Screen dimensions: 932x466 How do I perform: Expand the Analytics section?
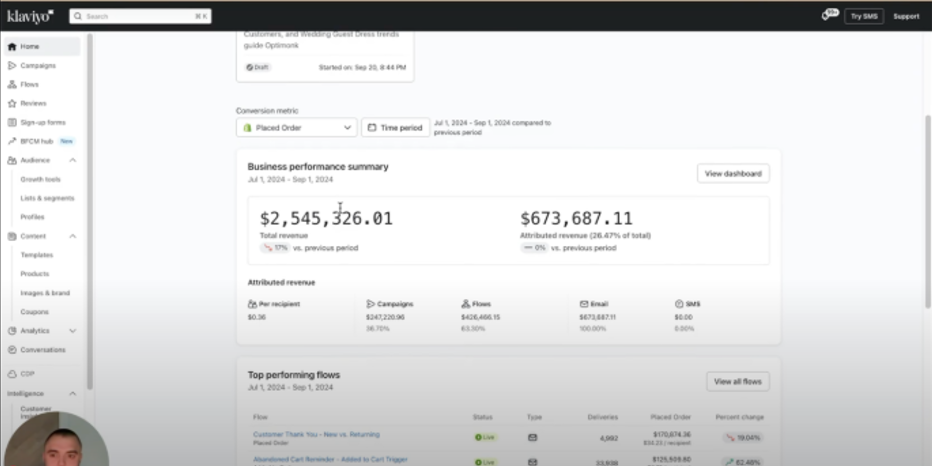(x=73, y=330)
